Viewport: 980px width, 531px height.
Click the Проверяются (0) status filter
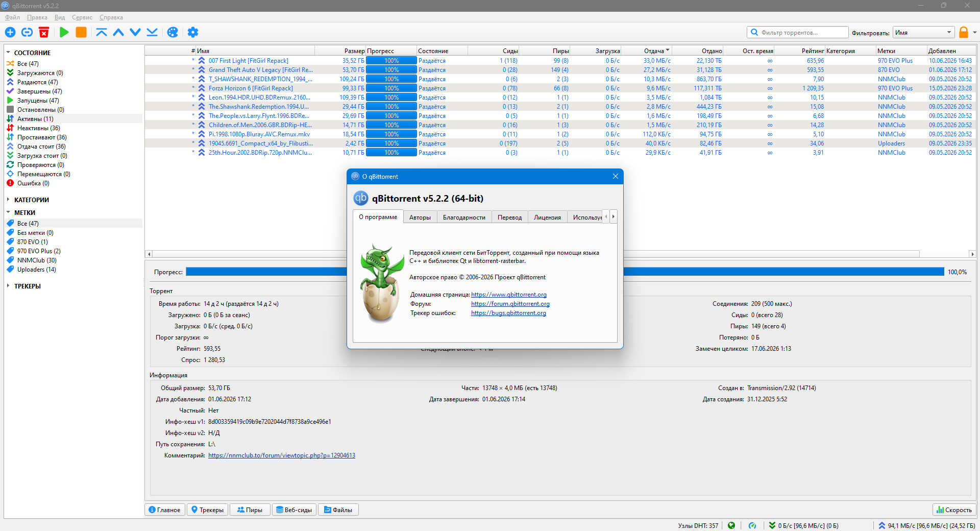40,165
